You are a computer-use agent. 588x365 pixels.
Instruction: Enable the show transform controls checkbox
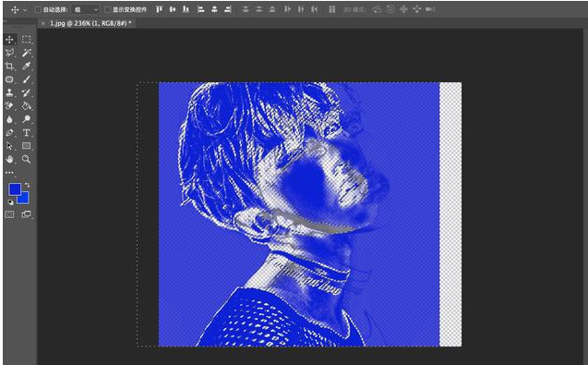tap(108, 10)
